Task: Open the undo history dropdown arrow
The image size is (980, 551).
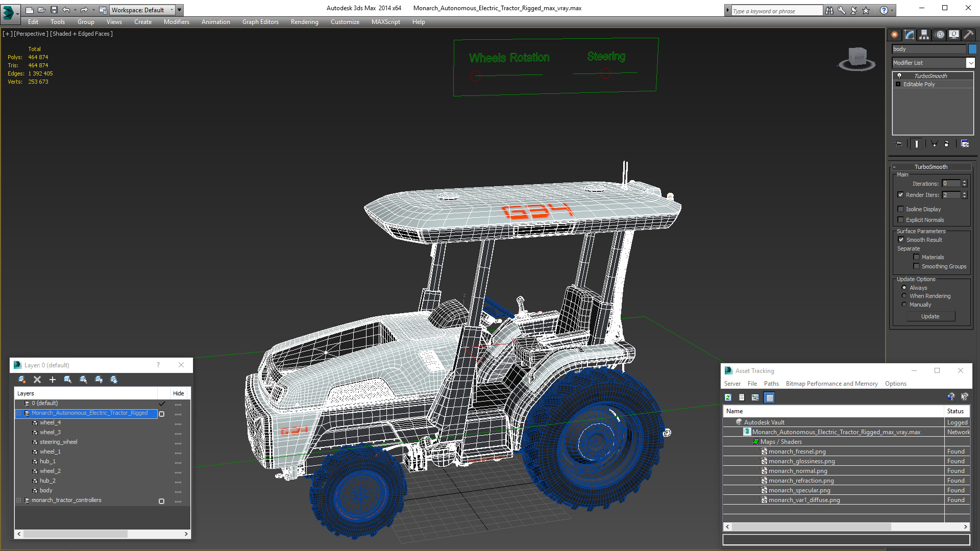Action: coord(75,10)
